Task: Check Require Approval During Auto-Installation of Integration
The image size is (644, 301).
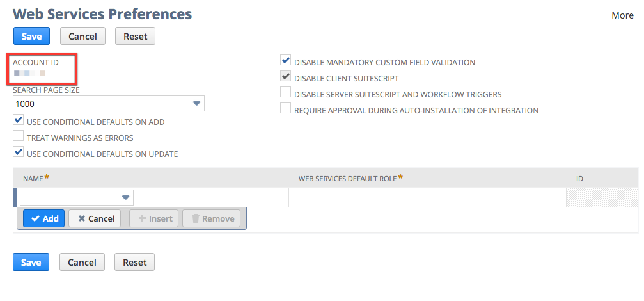Action: pos(285,109)
